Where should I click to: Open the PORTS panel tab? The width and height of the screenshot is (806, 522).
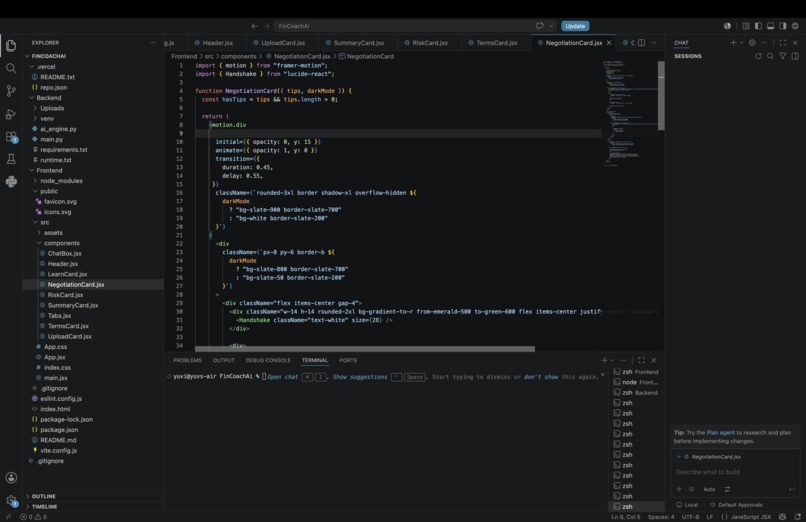tap(348, 360)
